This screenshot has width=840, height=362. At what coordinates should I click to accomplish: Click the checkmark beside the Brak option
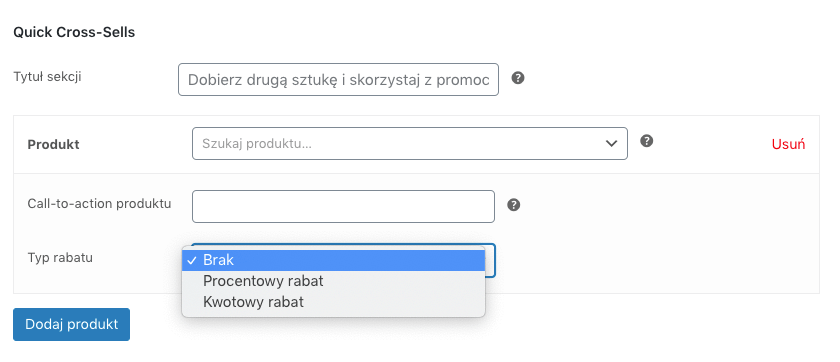pos(191,261)
